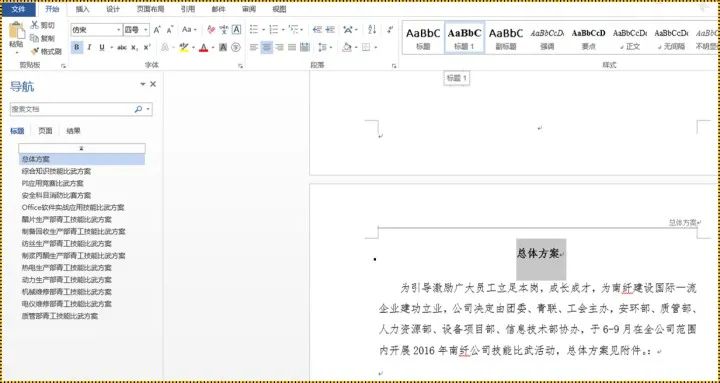Image resolution: width=720 pixels, height=383 pixels.
Task: Open the Change Case (Aa) dropdown
Action: 189,30
